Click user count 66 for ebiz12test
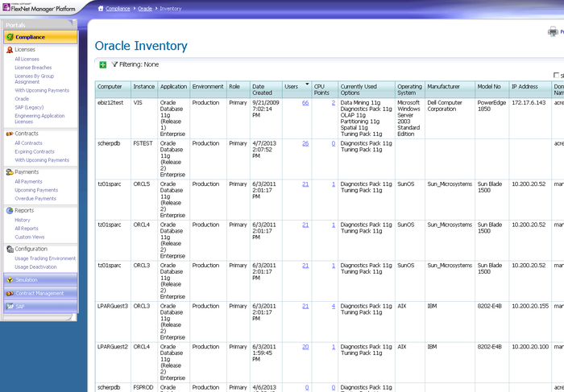Viewport: 564px width, 392px height. pyautogui.click(x=305, y=103)
